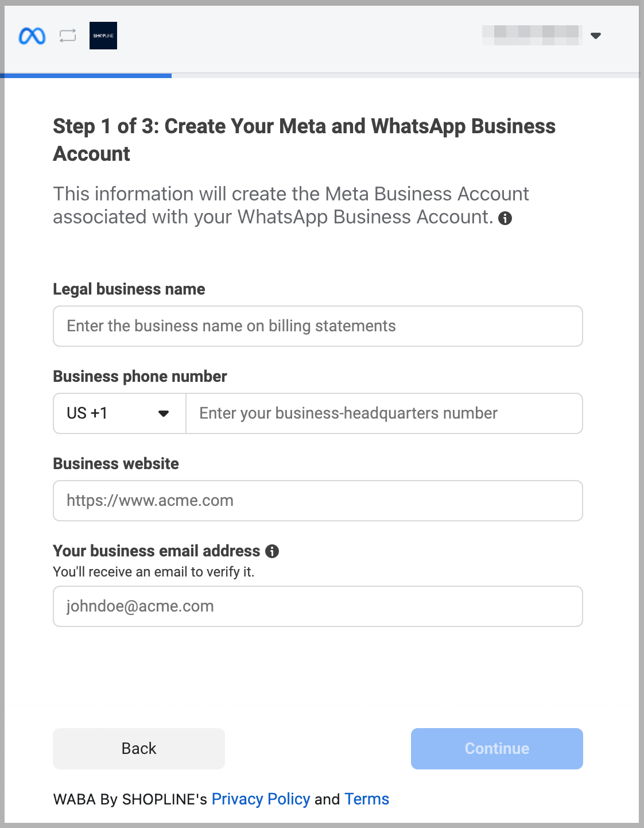644x828 pixels.
Task: Click the Meta infinity logo
Action: [x=32, y=36]
